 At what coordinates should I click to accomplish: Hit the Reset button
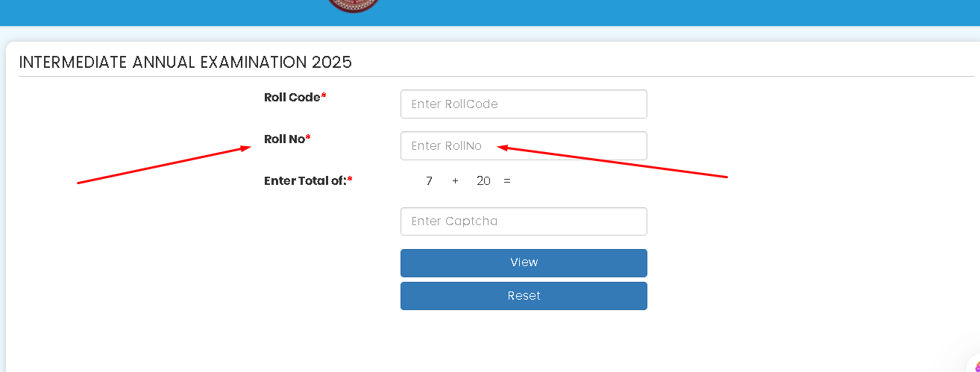(524, 296)
